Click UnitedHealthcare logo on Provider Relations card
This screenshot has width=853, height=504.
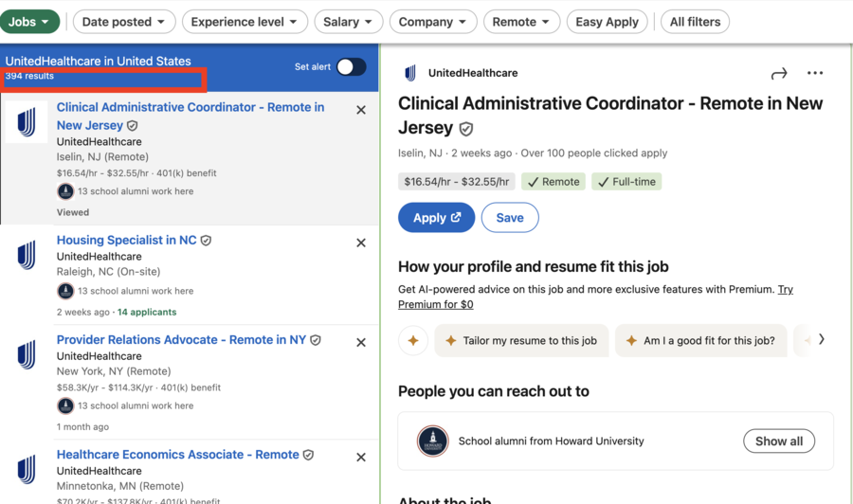tap(27, 354)
